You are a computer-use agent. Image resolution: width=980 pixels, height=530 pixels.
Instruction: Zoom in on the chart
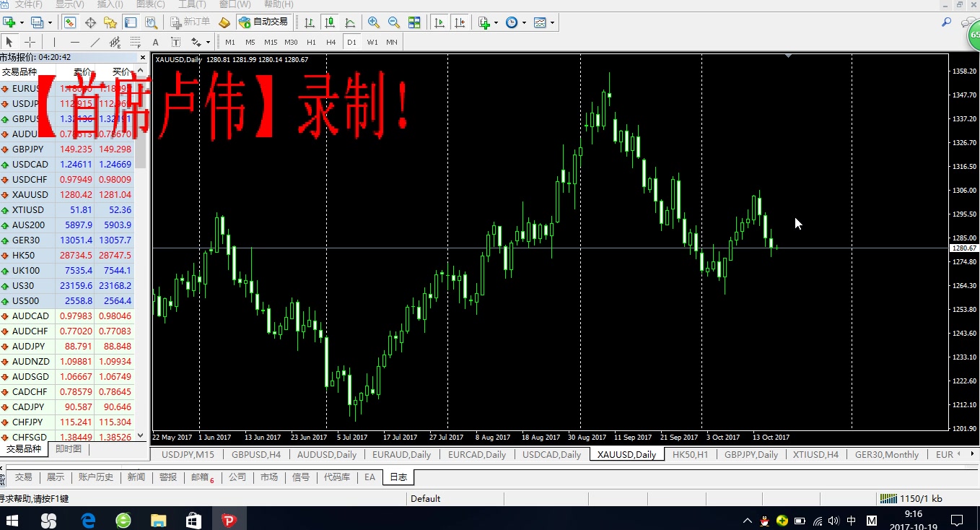pos(374,22)
